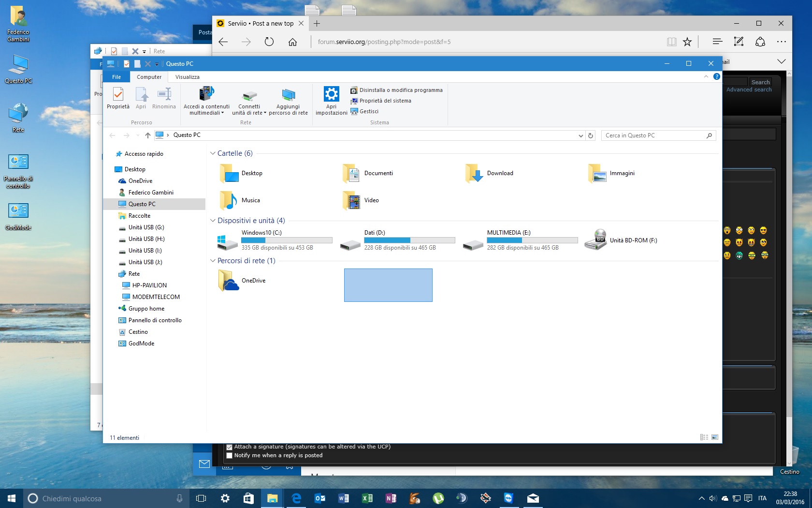Collapse the Dispositivi e unità group
812x508 pixels.
point(213,221)
